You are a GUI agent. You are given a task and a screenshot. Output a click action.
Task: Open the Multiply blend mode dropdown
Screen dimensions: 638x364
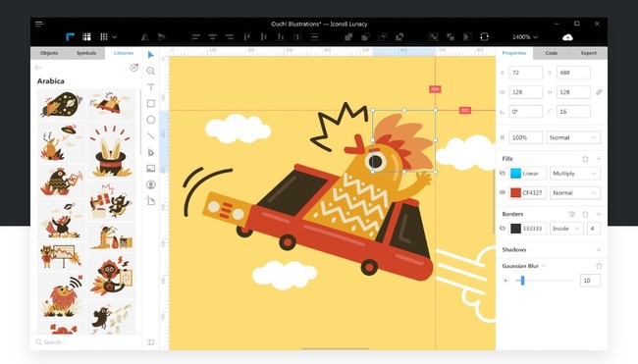(574, 174)
